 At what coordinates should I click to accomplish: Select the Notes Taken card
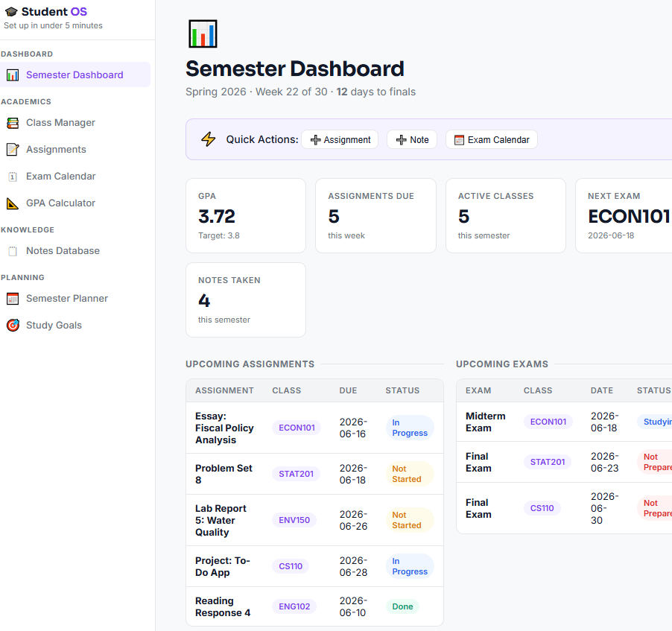[246, 300]
